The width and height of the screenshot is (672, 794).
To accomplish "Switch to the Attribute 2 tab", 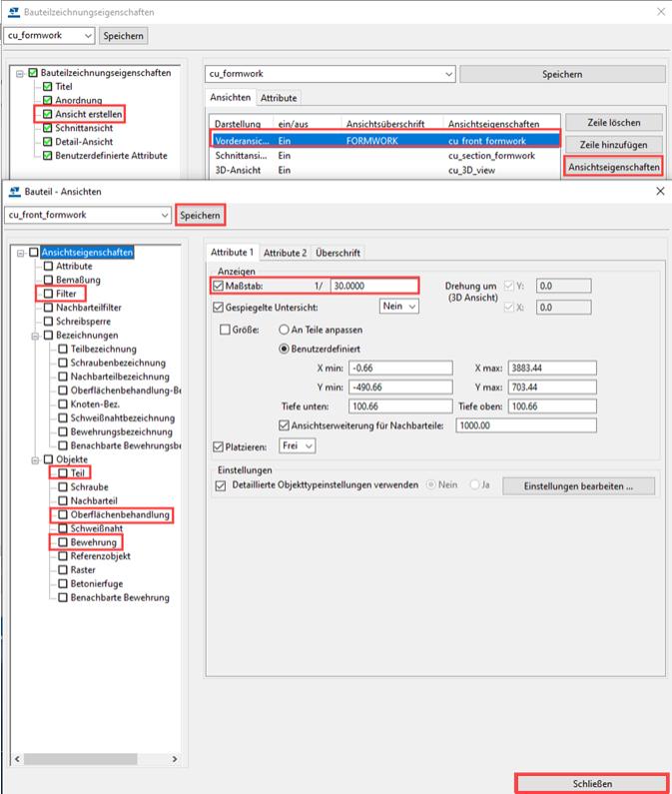I will 285,253.
